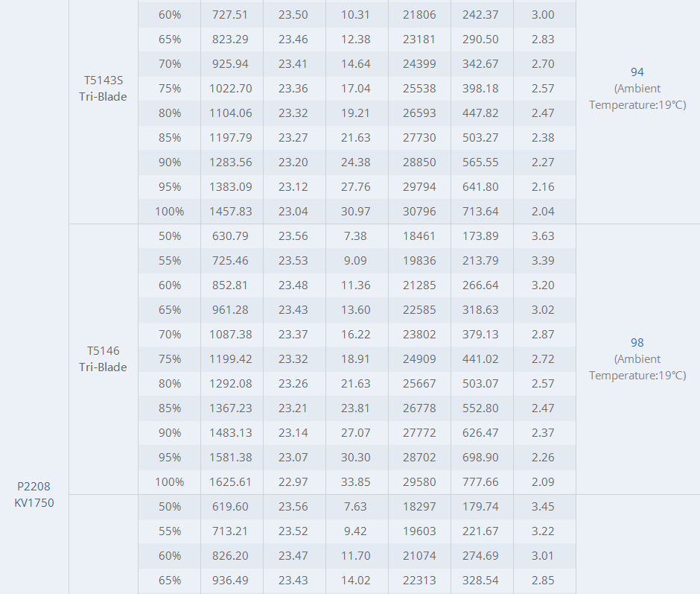Select the 18461 RPM cell
The width and height of the screenshot is (700, 594).
[419, 236]
